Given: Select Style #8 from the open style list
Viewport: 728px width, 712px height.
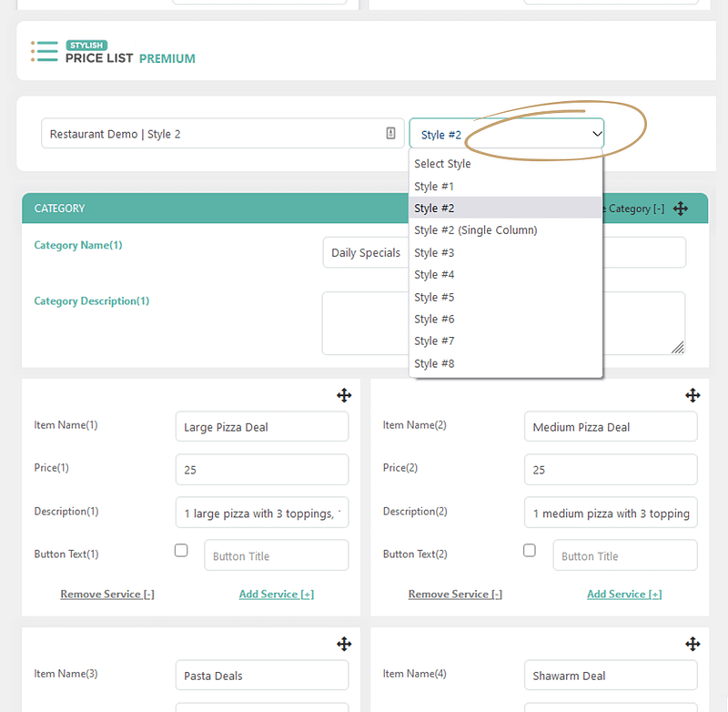Looking at the screenshot, I should [x=435, y=362].
